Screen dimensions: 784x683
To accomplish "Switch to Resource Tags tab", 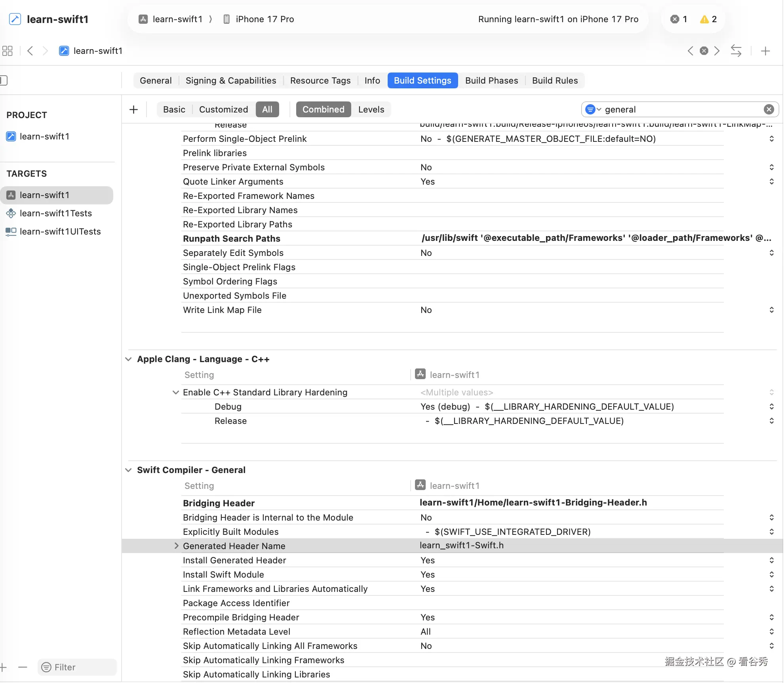I will coord(320,80).
